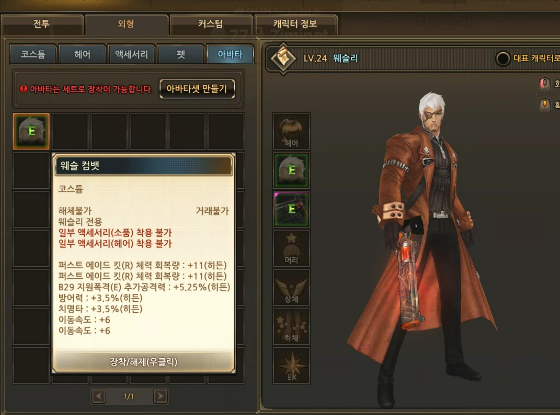The image size is (560, 415).
Task: Select the Wesley avatar item in inventory
Action: (x=31, y=131)
